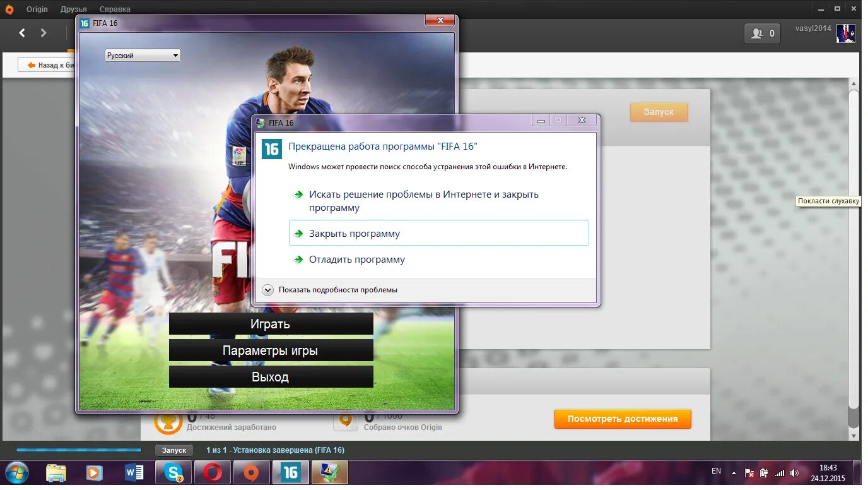Click Посмотреть достижения button
This screenshot has height=490, width=868.
click(623, 419)
